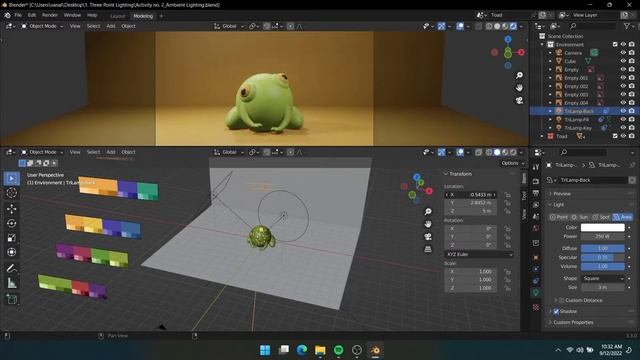Open the Edit menu
The image size is (640, 360).
click(x=32, y=15)
